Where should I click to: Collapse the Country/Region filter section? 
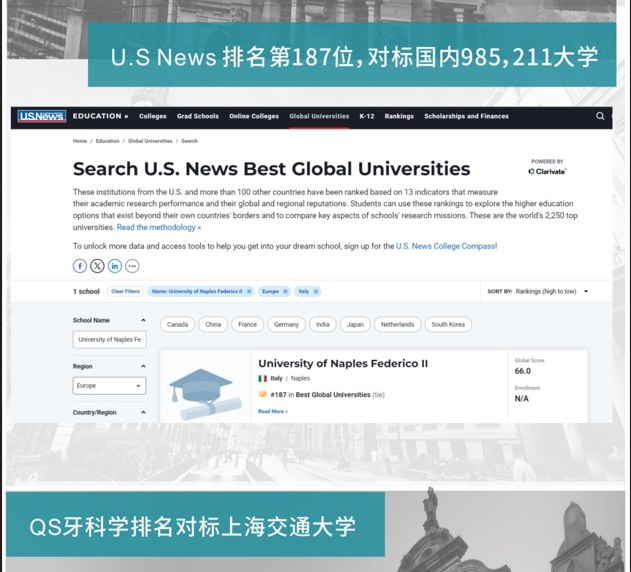pyautogui.click(x=143, y=412)
